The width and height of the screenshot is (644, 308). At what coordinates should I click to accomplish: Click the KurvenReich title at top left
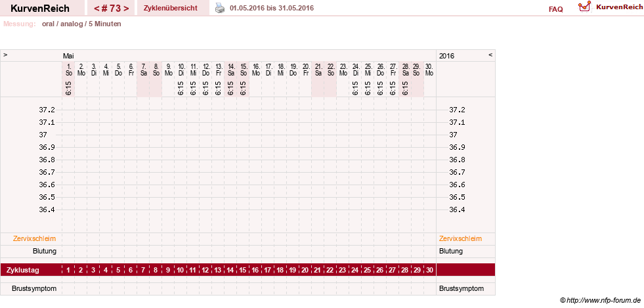point(40,9)
